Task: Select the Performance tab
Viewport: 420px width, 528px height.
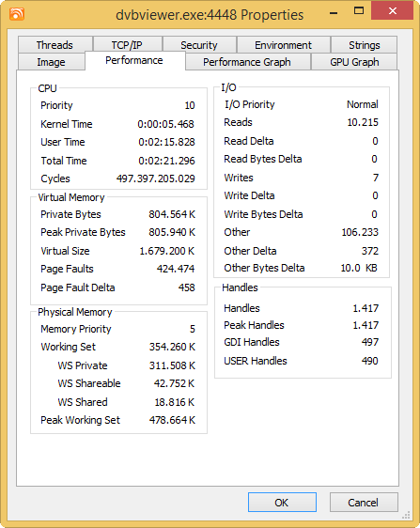Action: pos(134,61)
